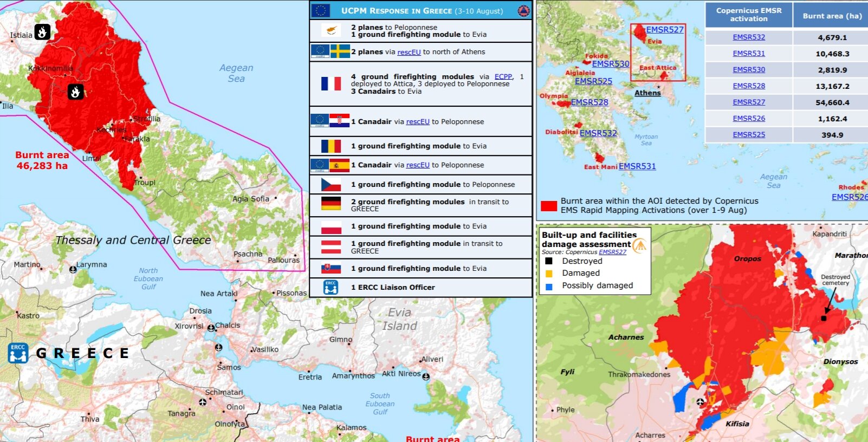This screenshot has height=442, width=868.
Task: Click the Austria flag icon
Action: coord(331,247)
